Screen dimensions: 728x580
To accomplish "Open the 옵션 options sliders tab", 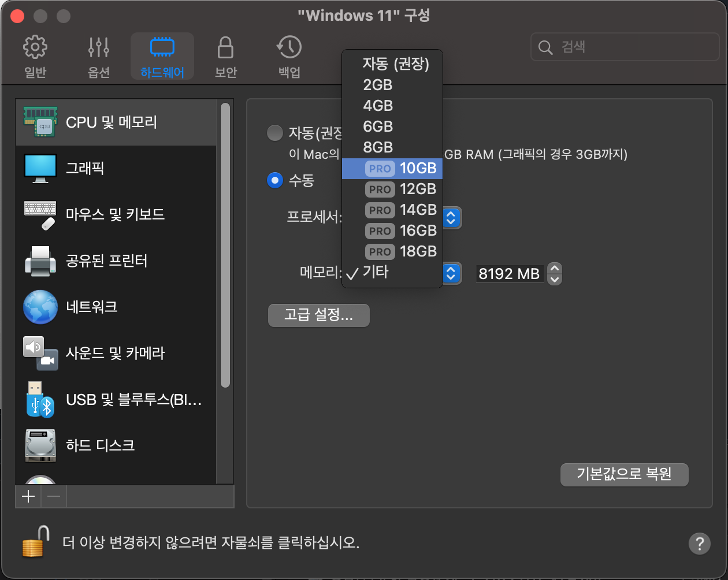I will tap(99, 57).
